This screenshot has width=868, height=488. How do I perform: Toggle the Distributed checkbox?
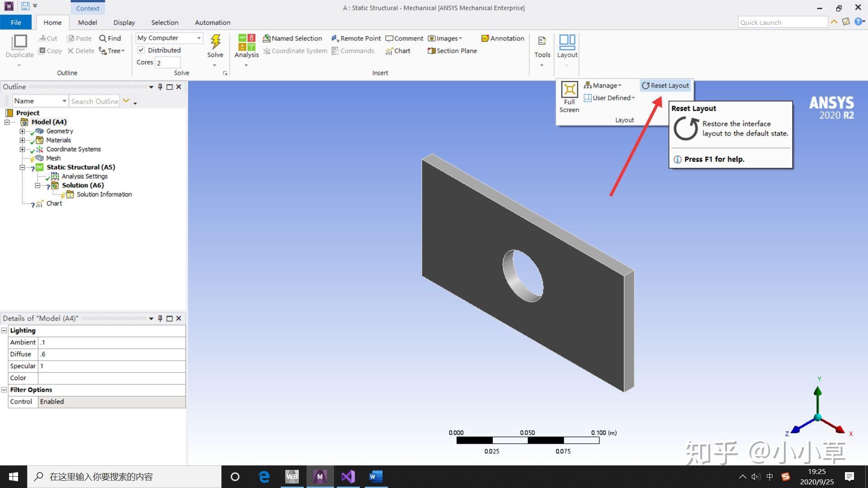click(141, 50)
